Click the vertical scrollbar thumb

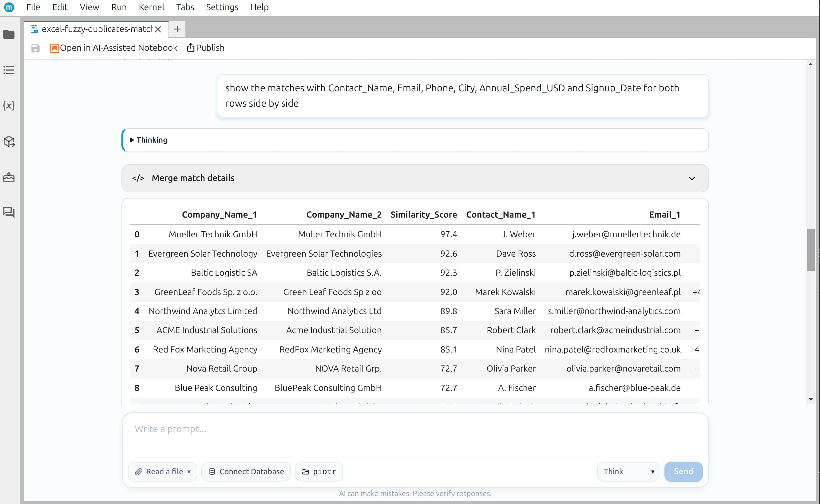[x=811, y=250]
